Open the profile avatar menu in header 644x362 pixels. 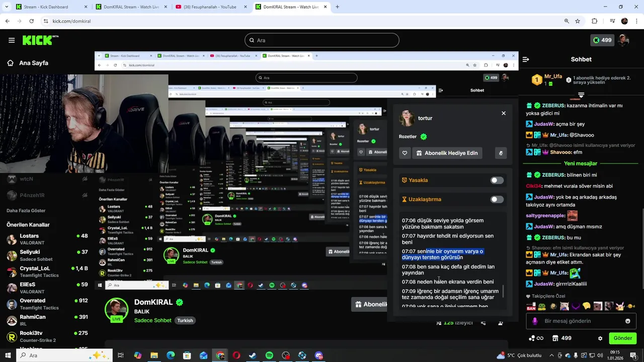point(624,40)
